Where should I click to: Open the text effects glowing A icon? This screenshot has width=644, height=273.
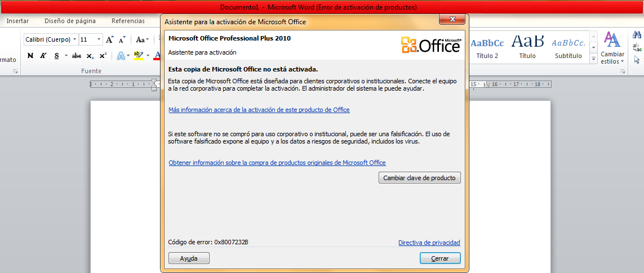click(x=121, y=55)
